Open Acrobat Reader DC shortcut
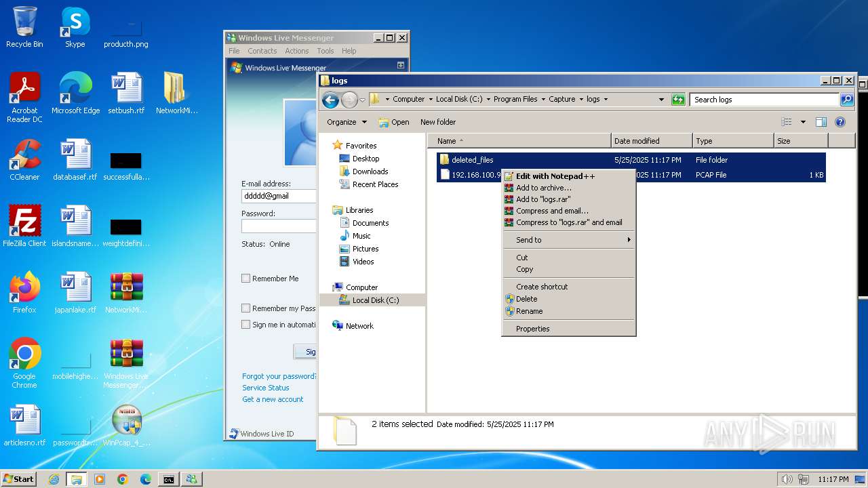868x488 pixels. tap(24, 97)
